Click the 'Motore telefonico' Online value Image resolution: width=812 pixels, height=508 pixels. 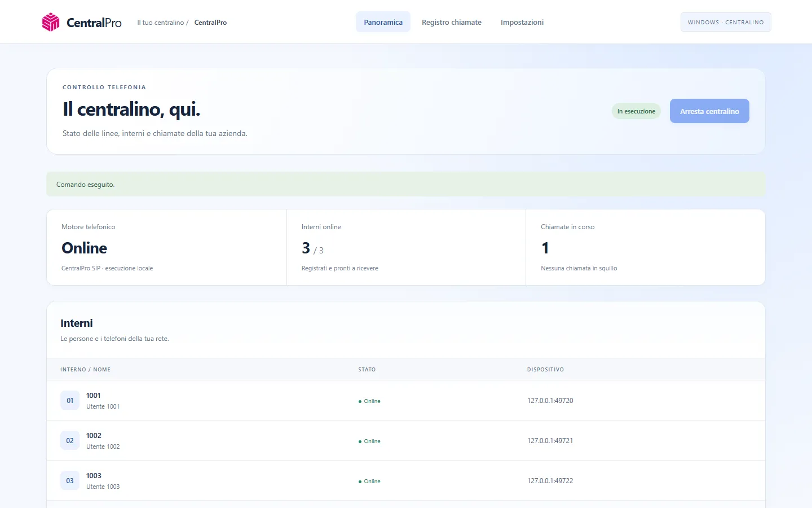coord(84,248)
